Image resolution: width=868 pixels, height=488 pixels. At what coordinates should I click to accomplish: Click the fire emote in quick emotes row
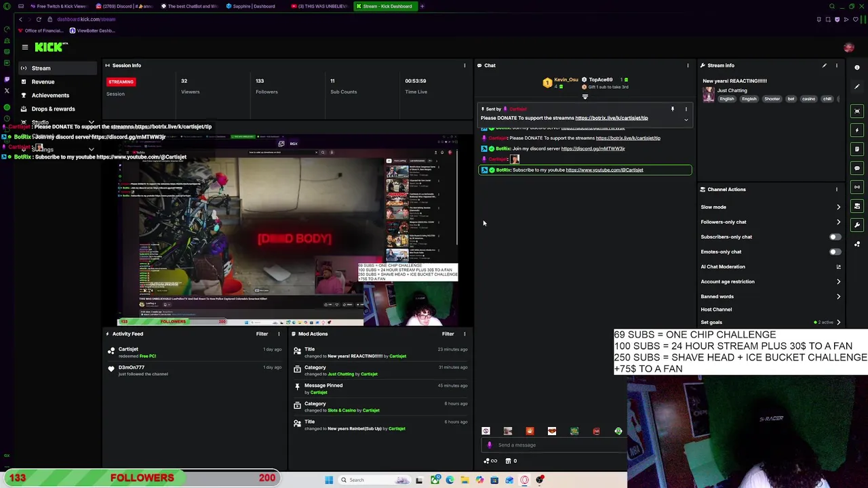coord(530,431)
